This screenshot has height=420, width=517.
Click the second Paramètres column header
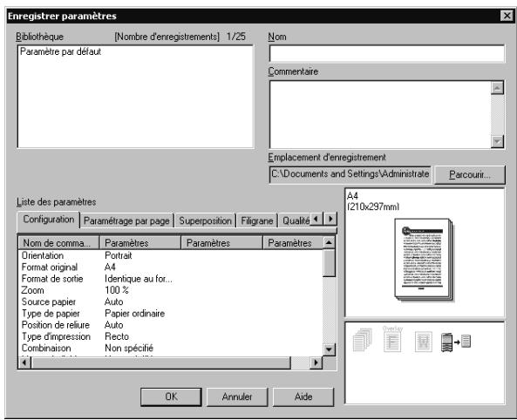tap(222, 243)
